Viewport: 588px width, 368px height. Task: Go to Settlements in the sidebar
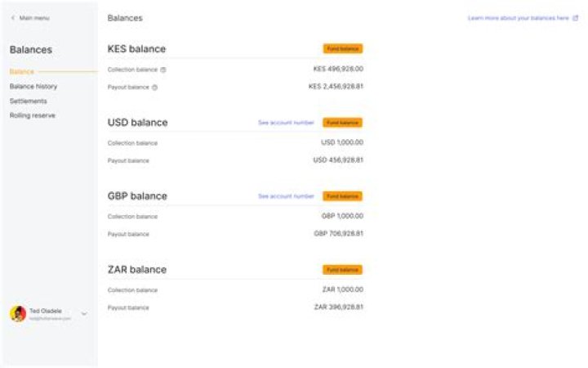tap(29, 101)
